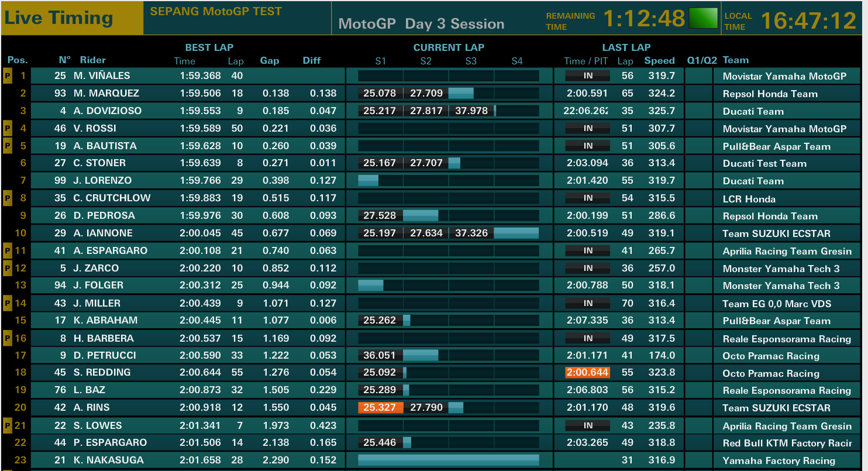The width and height of the screenshot is (868, 471).
Task: Click the P marker on S. Lowes row
Action: [x=8, y=425]
